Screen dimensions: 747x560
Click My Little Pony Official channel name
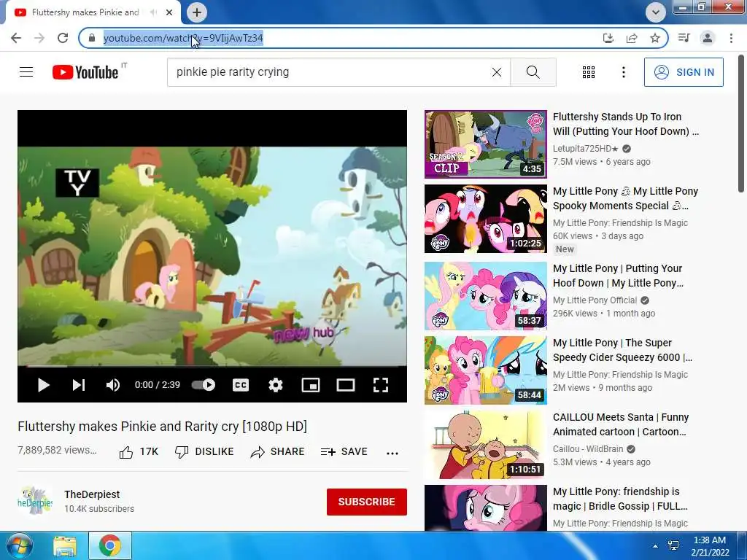595,300
